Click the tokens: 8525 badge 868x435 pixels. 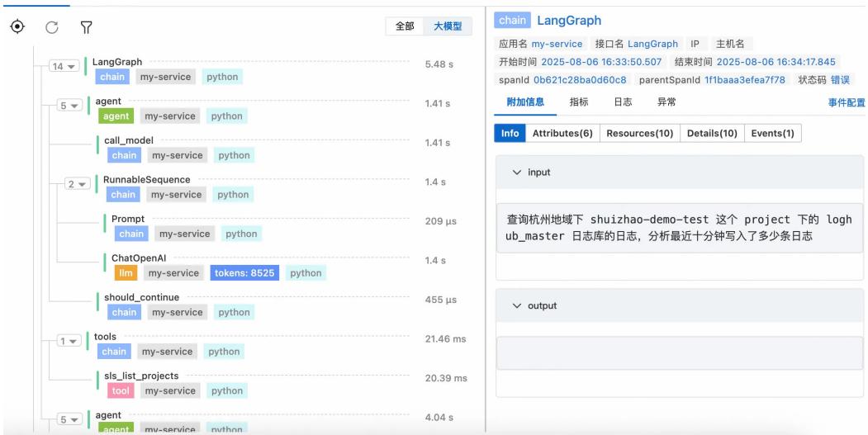tap(245, 273)
